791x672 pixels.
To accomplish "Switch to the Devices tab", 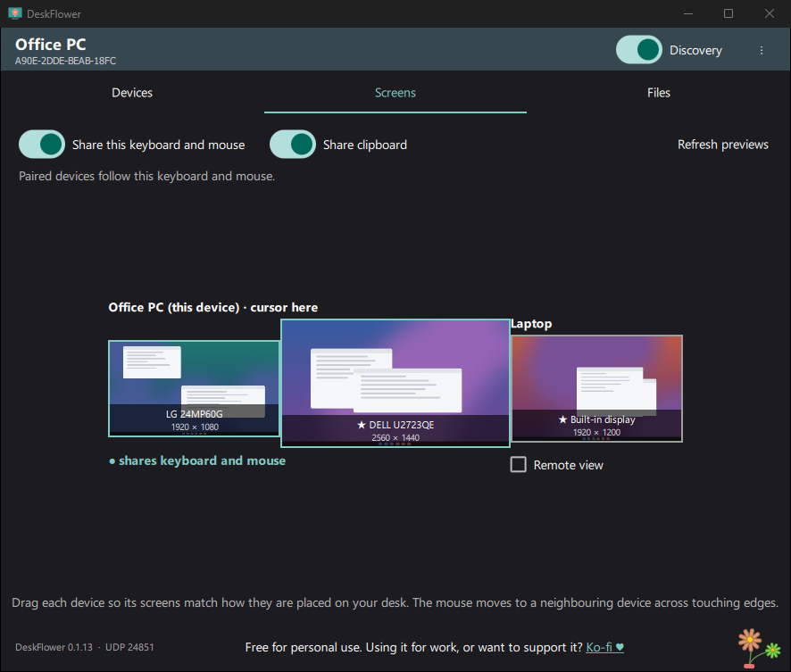I will pyautogui.click(x=132, y=93).
